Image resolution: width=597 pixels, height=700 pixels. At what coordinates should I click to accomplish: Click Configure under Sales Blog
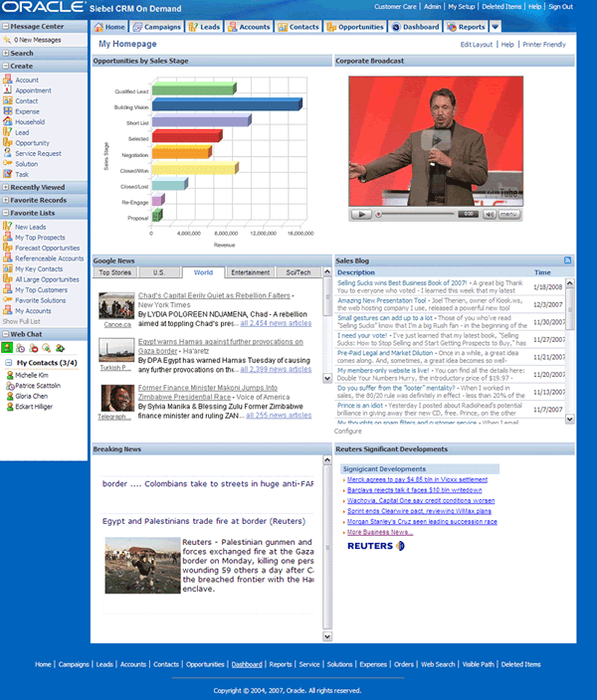coord(348,432)
